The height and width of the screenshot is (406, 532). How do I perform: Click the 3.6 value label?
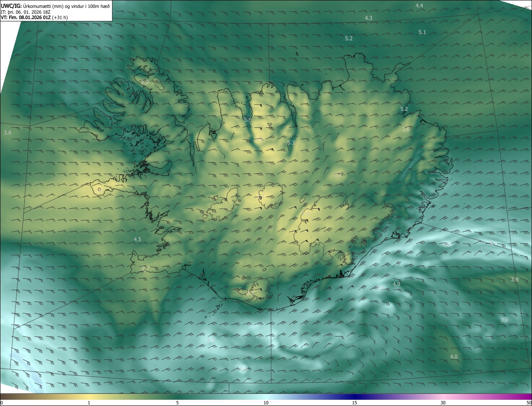tap(7, 132)
